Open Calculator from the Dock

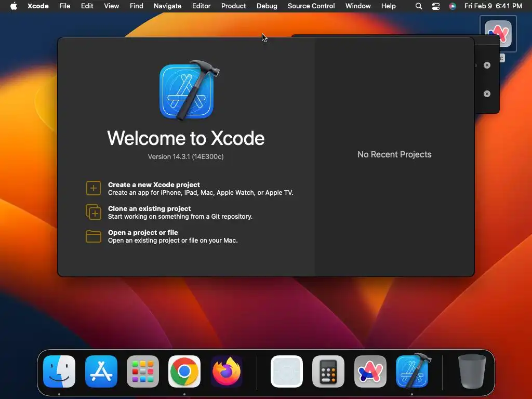[x=328, y=371]
